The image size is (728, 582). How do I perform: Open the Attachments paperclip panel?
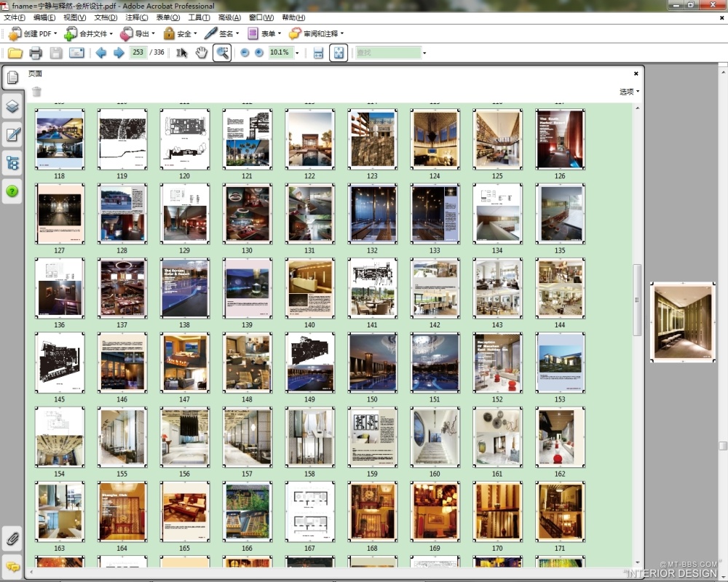(12, 539)
